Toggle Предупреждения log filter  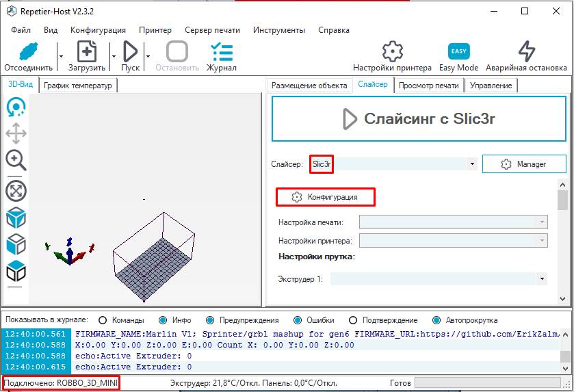[210, 320]
